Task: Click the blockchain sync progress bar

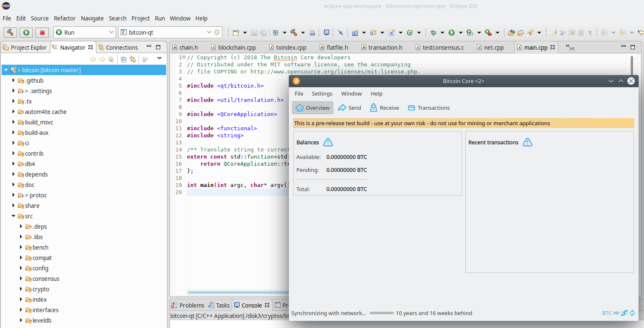Action: click(x=381, y=313)
